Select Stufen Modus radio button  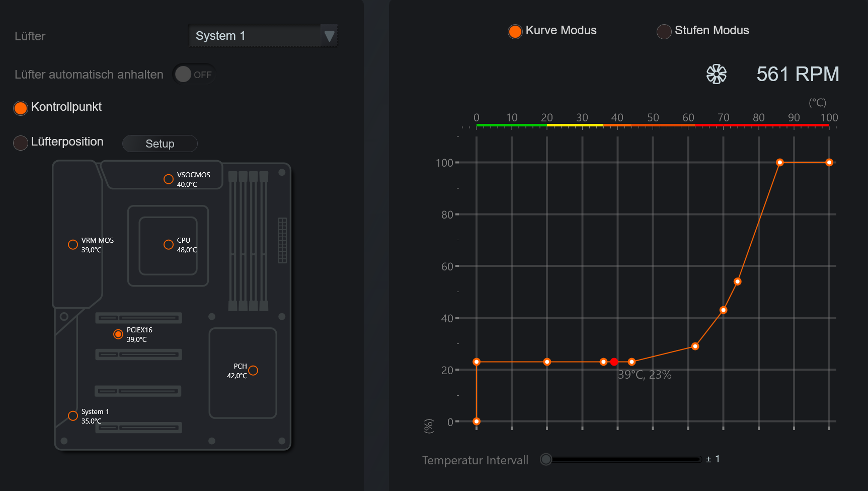[664, 31]
